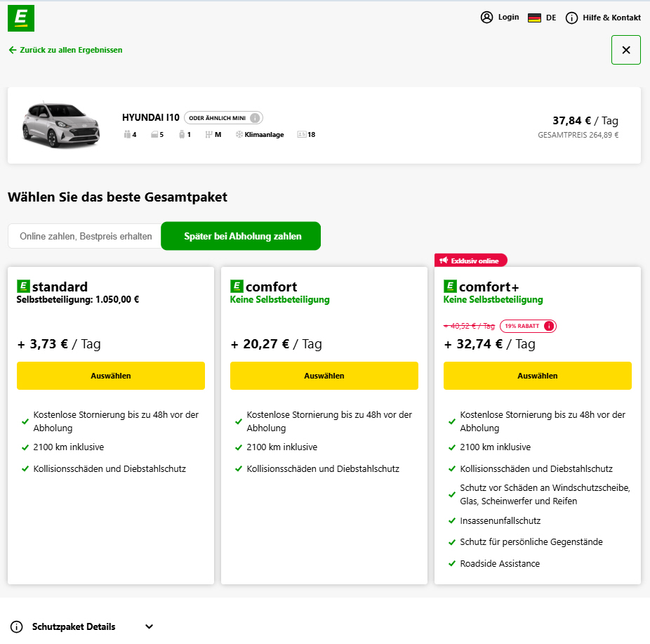650x644 pixels.
Task: Click the 19% RABATT info icon
Action: [x=549, y=326]
